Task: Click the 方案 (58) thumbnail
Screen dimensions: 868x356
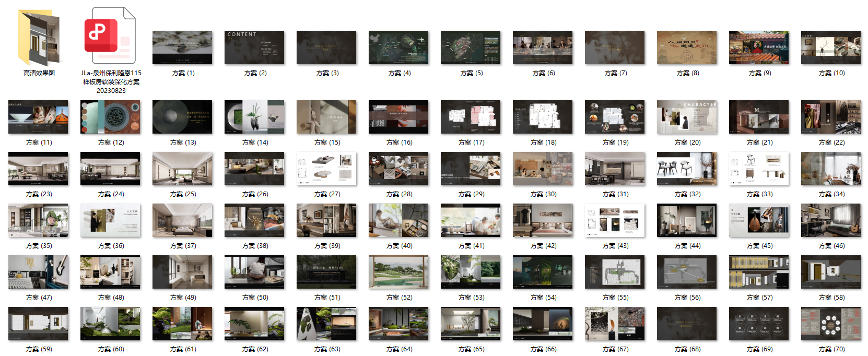Action: [x=831, y=272]
